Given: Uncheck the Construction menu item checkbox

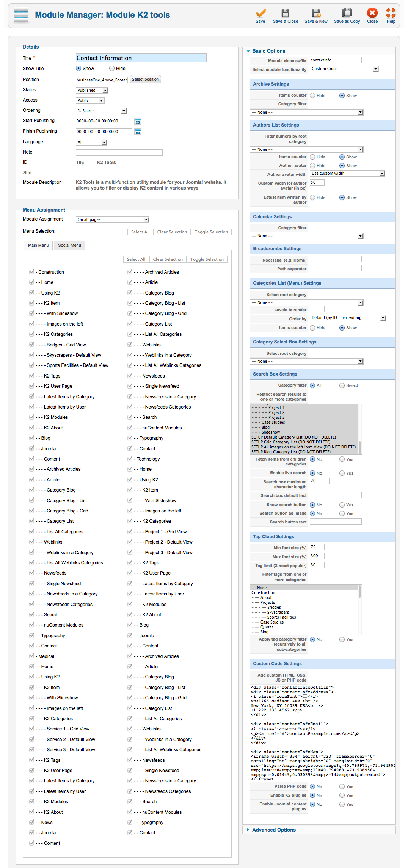Looking at the screenshot, I should click(x=31, y=272).
